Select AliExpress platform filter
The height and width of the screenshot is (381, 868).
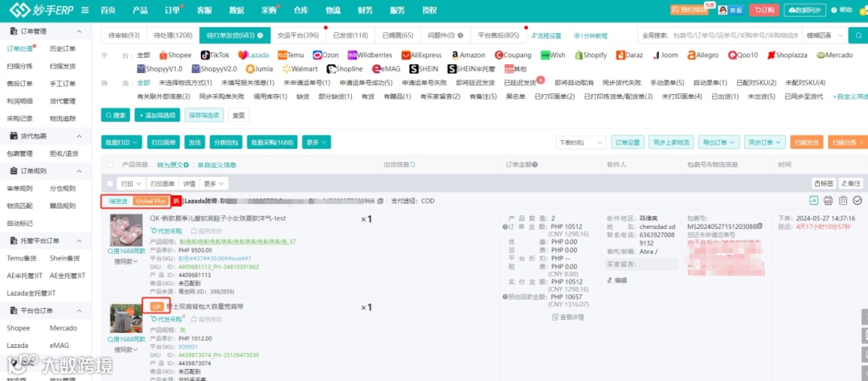pyautogui.click(x=422, y=55)
